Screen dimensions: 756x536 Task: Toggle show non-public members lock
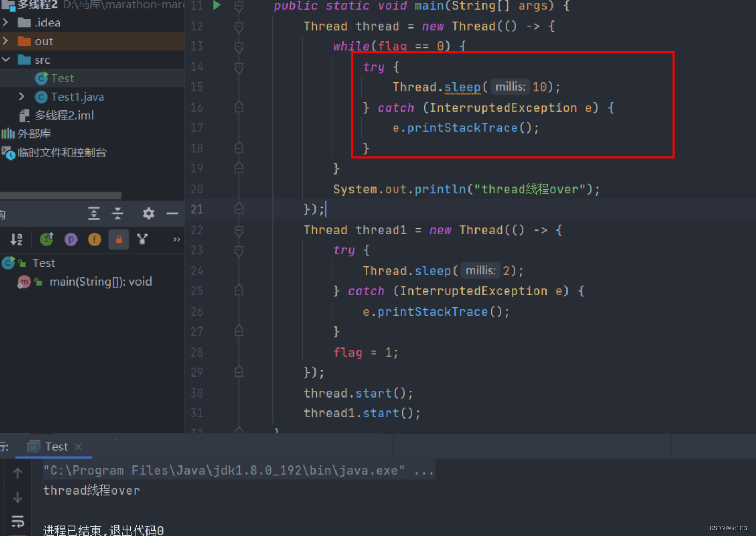(118, 239)
